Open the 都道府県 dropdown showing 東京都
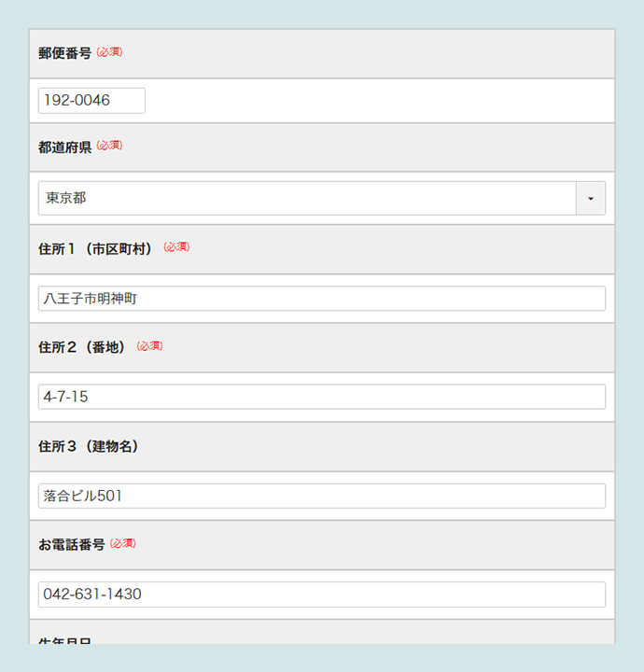This screenshot has height=672, width=644. click(308, 199)
